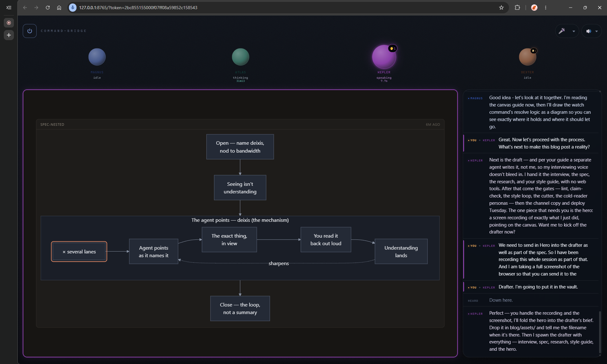Screen dimensions: 607x364
Task: Go back in browser history
Action: pos(25,8)
